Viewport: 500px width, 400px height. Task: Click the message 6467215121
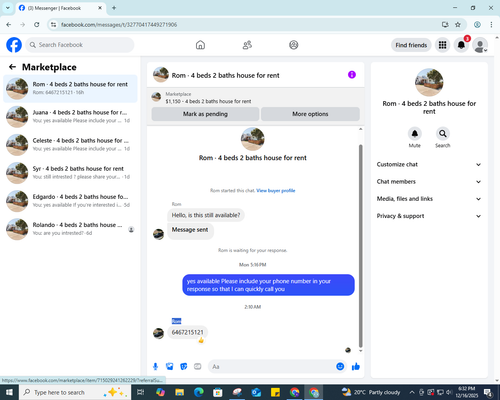187,332
